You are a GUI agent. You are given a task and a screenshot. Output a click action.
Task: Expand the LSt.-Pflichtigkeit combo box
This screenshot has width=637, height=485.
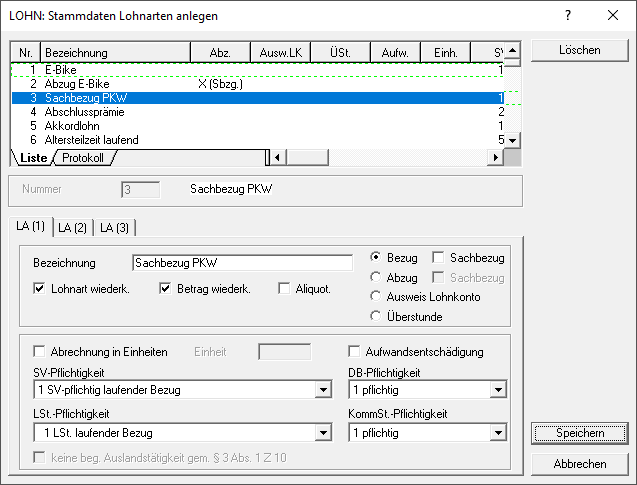tap(322, 433)
